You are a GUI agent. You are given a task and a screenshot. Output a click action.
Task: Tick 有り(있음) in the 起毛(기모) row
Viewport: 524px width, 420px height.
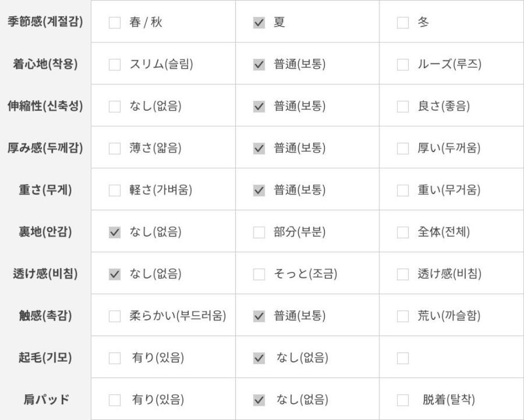coord(114,359)
